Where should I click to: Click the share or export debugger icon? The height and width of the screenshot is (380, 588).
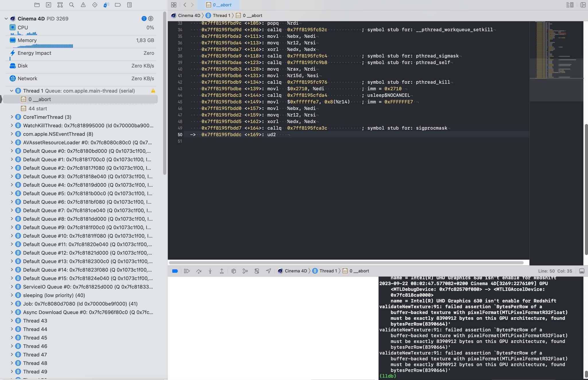pyautogui.click(x=268, y=271)
